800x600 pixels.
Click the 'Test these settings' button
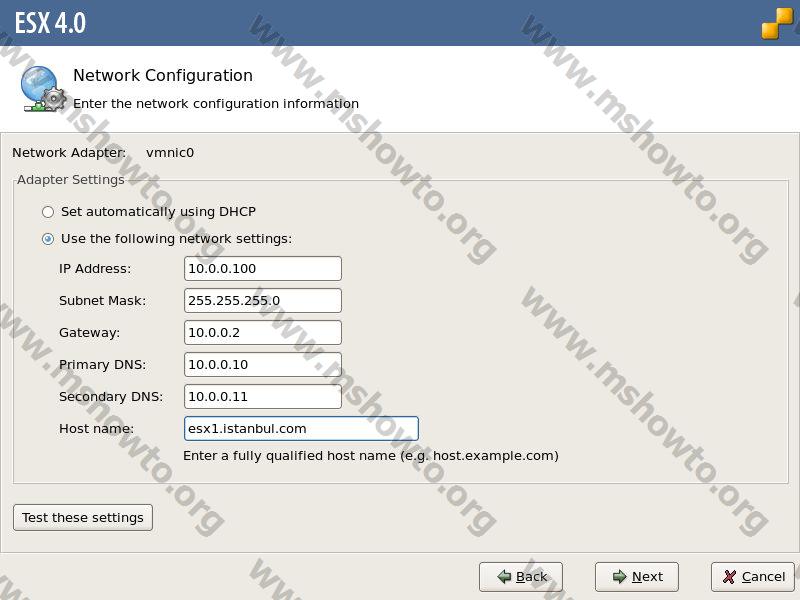pyautogui.click(x=83, y=517)
